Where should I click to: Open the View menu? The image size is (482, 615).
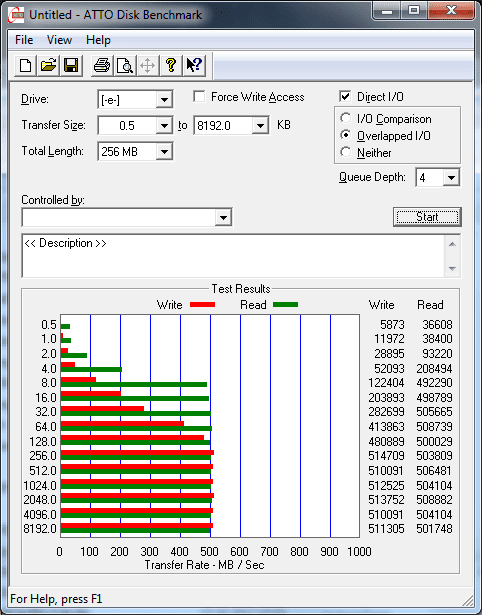coord(59,40)
